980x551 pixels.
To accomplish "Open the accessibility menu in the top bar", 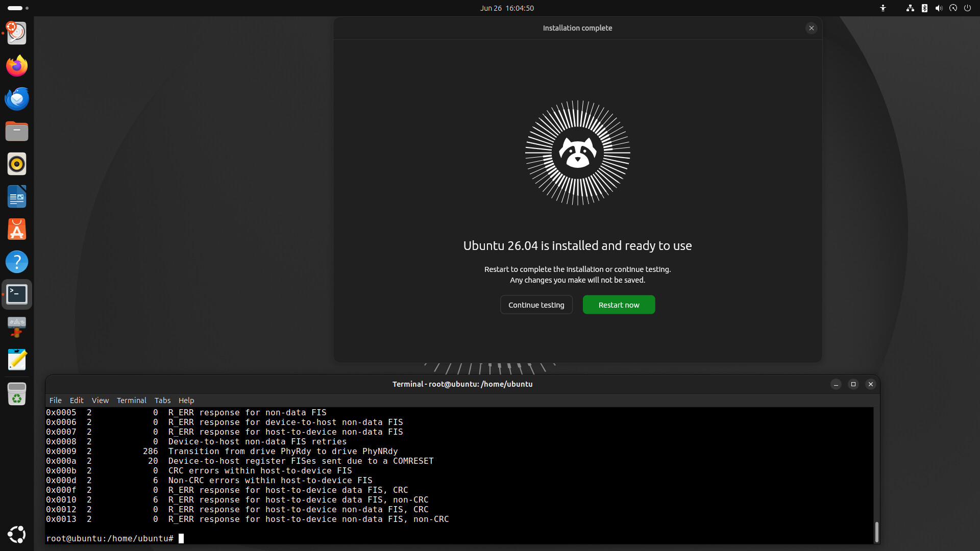I will tap(883, 8).
